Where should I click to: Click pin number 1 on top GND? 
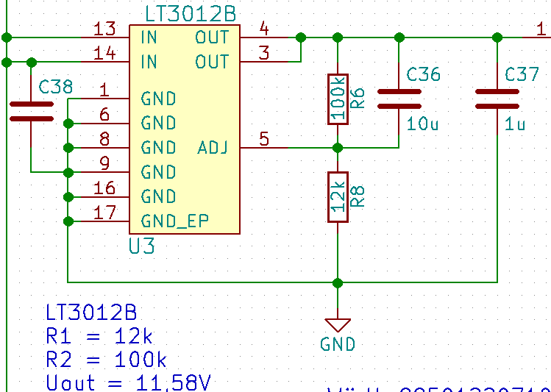tap(104, 90)
